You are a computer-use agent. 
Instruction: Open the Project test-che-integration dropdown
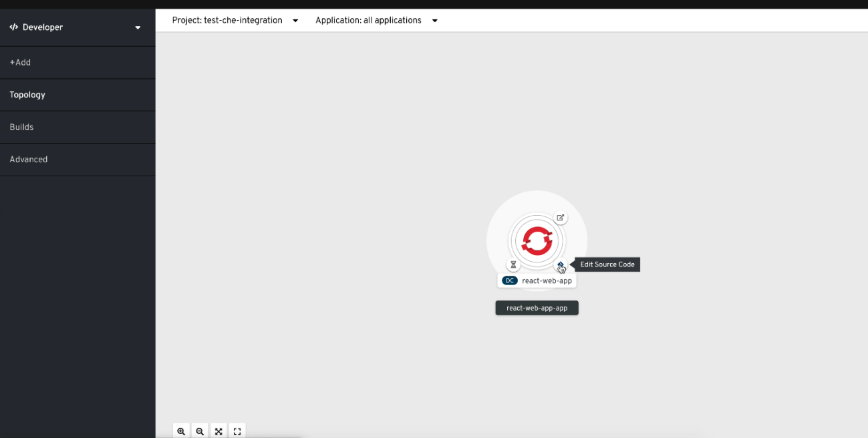pyautogui.click(x=235, y=20)
